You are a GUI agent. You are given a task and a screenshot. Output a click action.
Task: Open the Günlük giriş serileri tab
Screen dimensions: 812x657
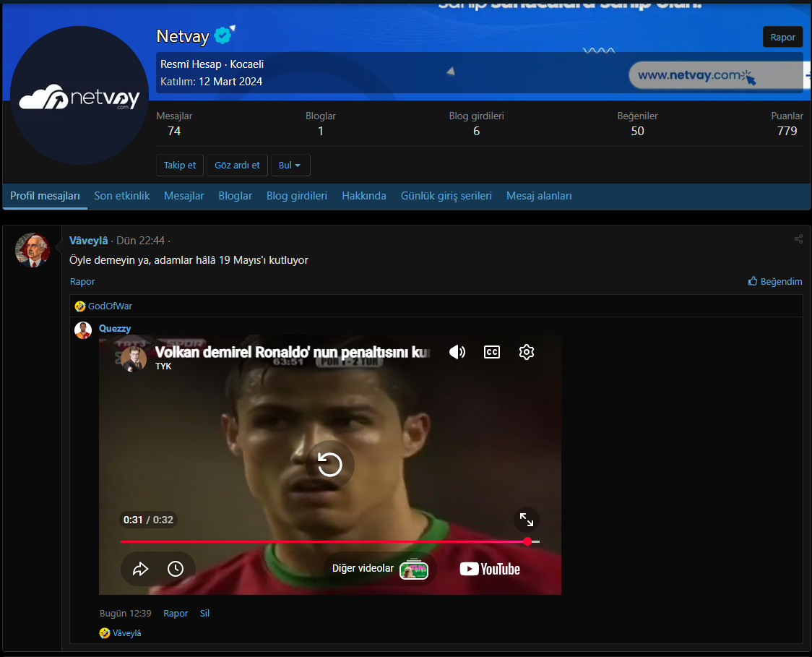tap(446, 196)
